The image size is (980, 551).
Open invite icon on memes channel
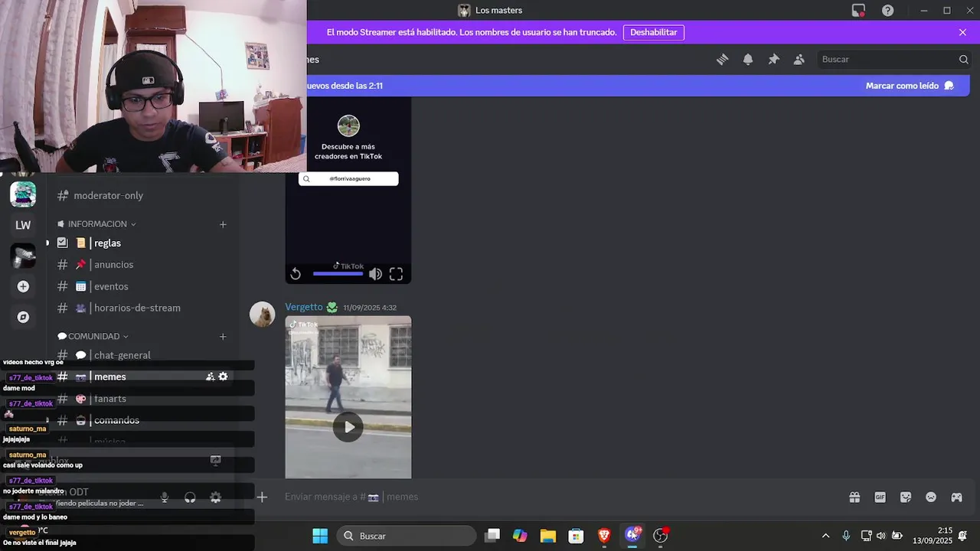[x=210, y=377]
